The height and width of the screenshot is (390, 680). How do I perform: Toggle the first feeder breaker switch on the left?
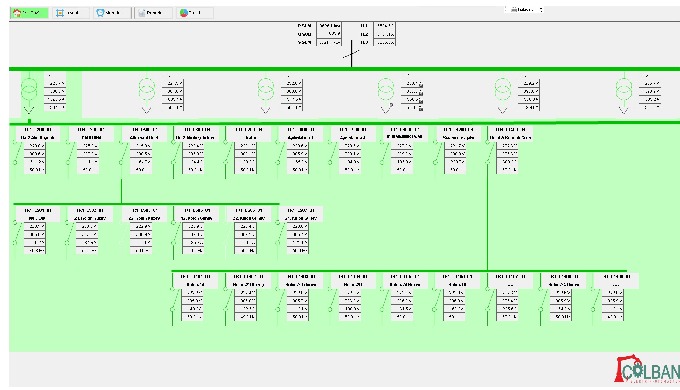[16, 154]
